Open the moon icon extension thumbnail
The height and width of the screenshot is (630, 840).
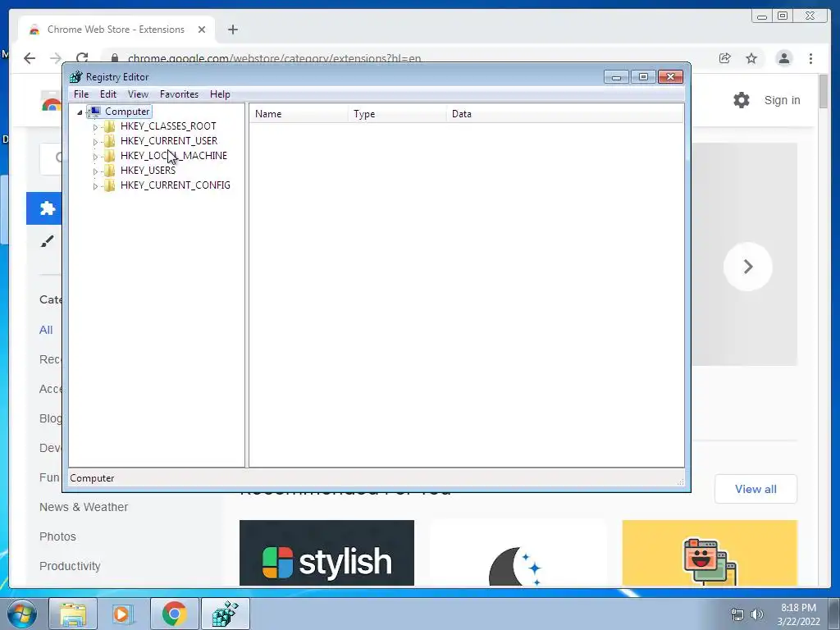click(x=518, y=553)
